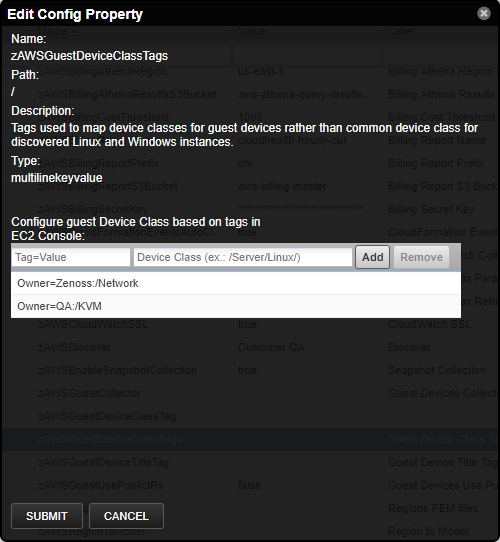Screen dimensions: 500x542
Task: Click zAWSBillingReportPrefix in background table
Action: pos(98,163)
